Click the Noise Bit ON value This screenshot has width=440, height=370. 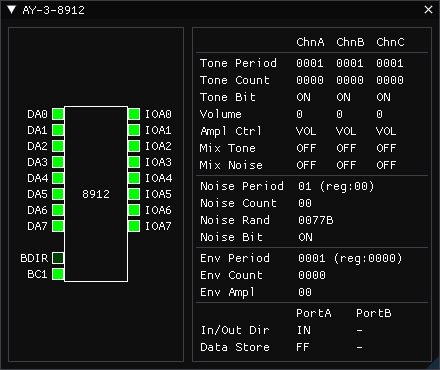(305, 237)
